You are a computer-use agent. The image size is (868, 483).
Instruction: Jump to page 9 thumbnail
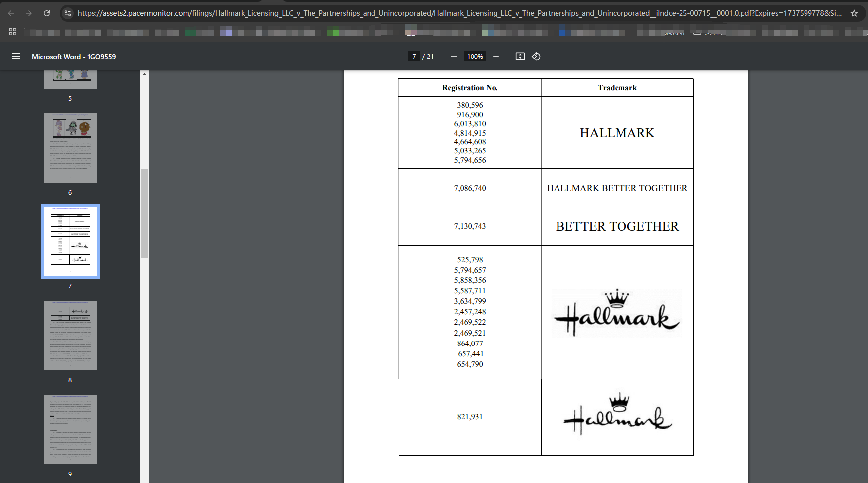(x=70, y=429)
